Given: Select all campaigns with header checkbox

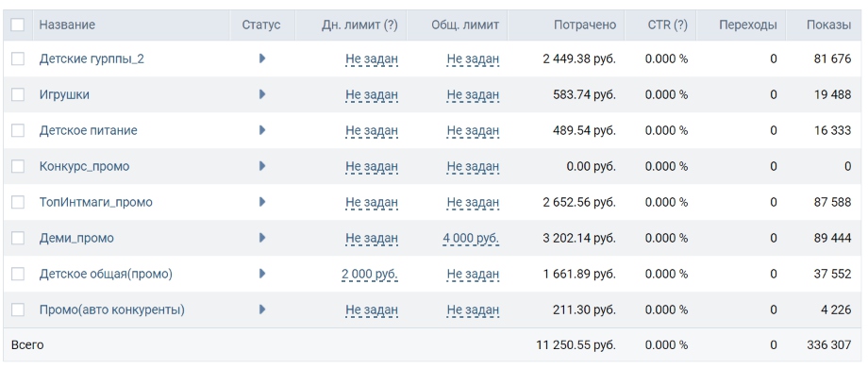Looking at the screenshot, I should tap(18, 25).
